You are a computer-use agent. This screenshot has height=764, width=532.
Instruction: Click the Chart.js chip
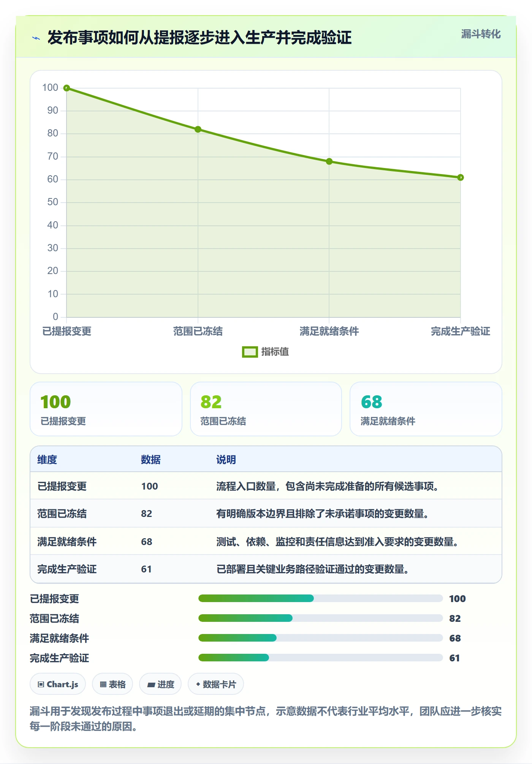(58, 684)
